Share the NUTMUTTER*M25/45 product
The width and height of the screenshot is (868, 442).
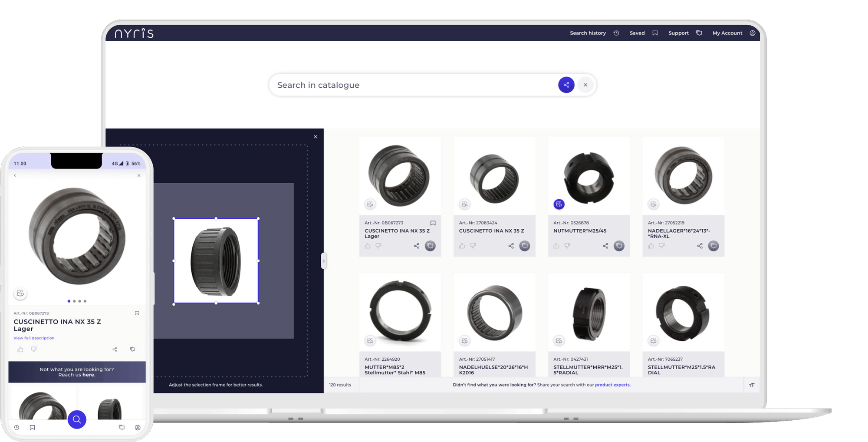pyautogui.click(x=605, y=246)
